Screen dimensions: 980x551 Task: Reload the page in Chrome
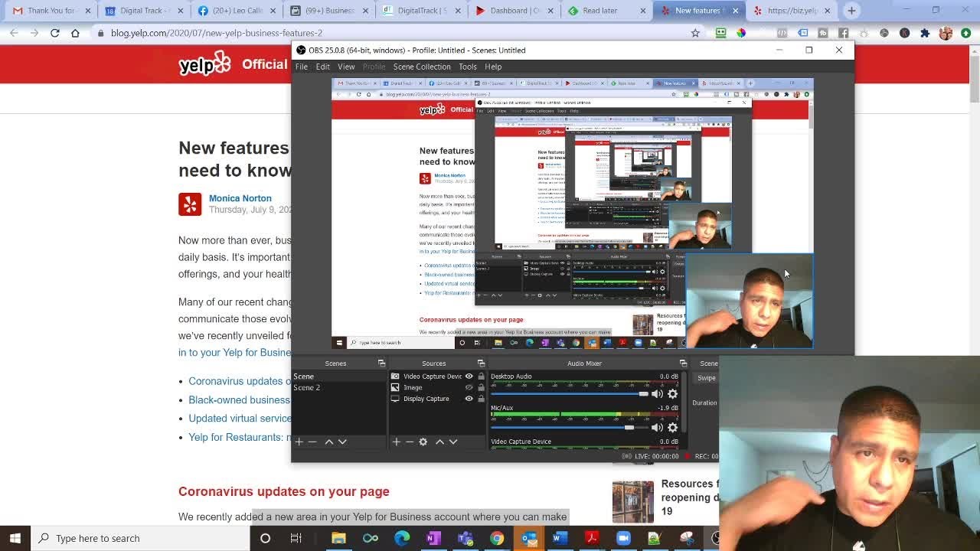click(55, 33)
